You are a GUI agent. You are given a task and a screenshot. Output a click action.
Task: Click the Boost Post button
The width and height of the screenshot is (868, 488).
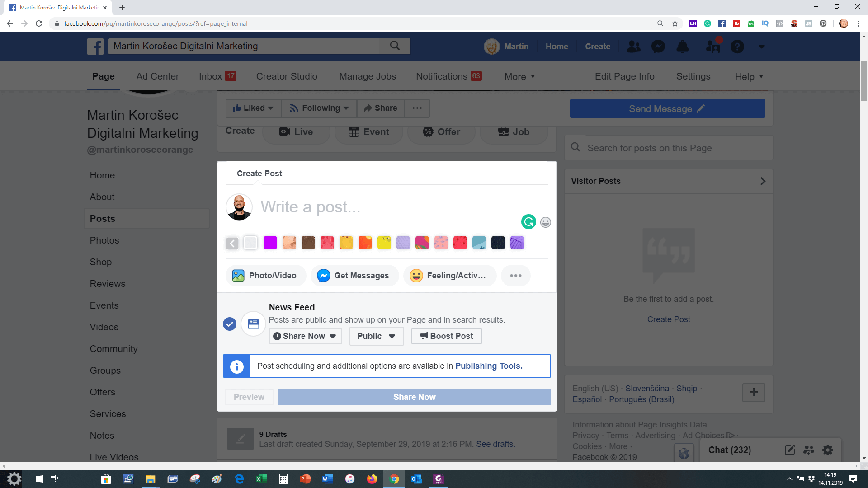pos(446,336)
